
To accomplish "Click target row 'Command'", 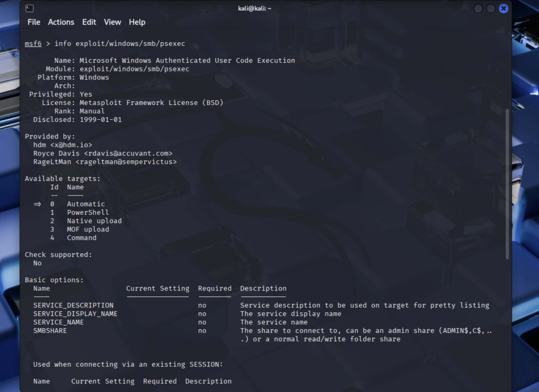I will [x=82, y=238].
